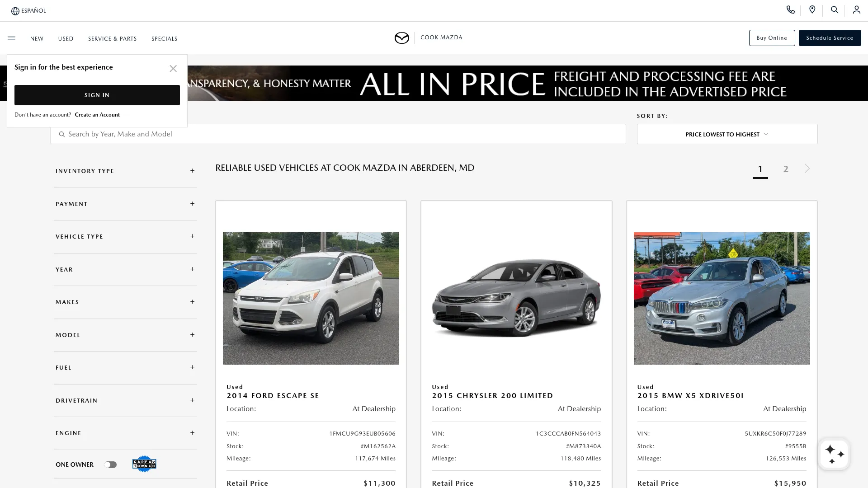Go to next results page arrow

click(807, 168)
